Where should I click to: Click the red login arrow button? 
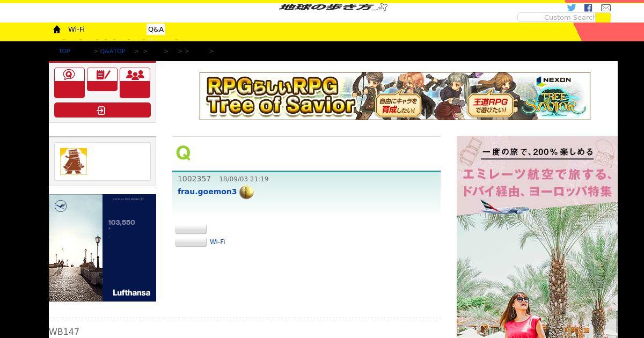click(103, 110)
